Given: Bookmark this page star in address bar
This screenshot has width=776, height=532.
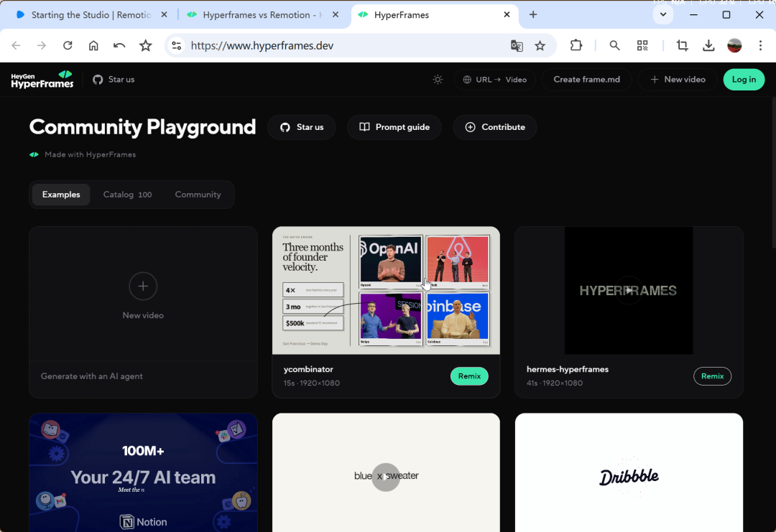Looking at the screenshot, I should [x=540, y=45].
